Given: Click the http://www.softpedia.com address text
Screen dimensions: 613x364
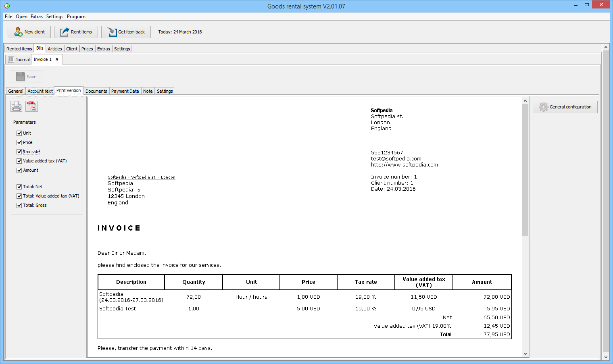Looking at the screenshot, I should click(x=404, y=165).
